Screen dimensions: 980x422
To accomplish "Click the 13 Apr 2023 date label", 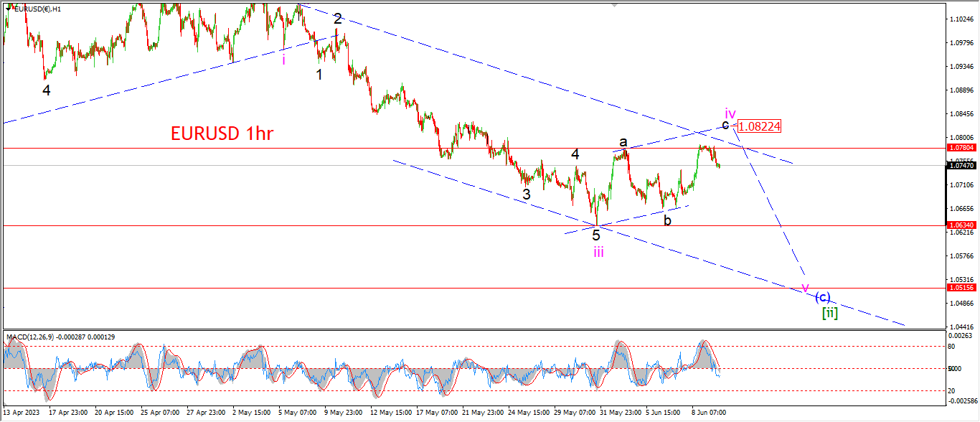I will [23, 413].
